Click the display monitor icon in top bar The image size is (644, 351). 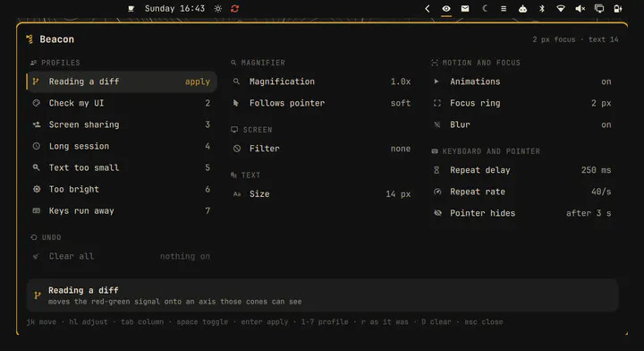tap(599, 9)
